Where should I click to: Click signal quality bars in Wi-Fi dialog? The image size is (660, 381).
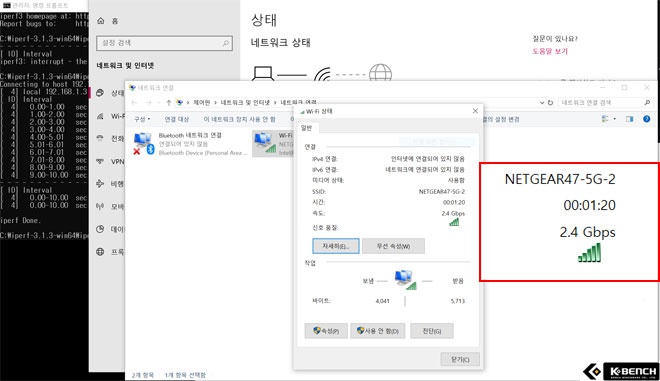(454, 222)
